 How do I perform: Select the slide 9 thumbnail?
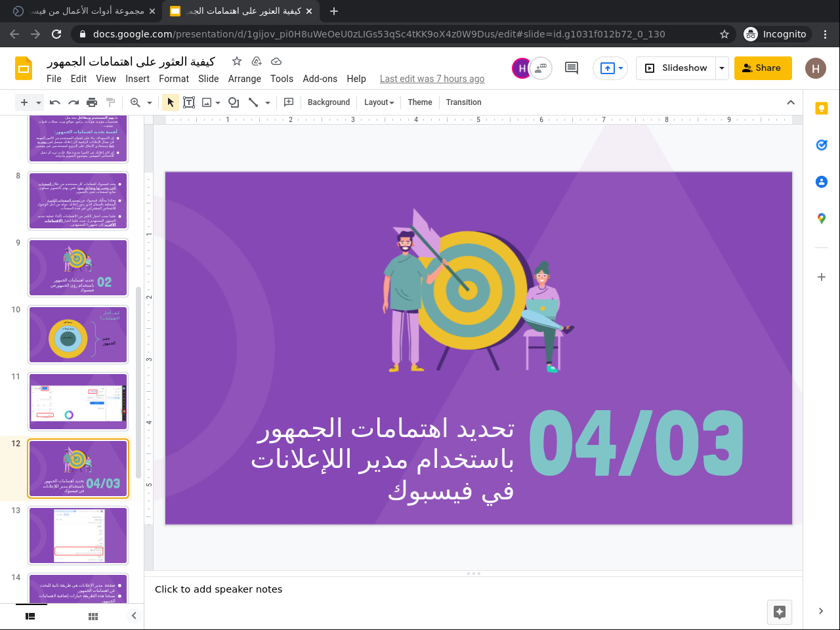pos(78,268)
